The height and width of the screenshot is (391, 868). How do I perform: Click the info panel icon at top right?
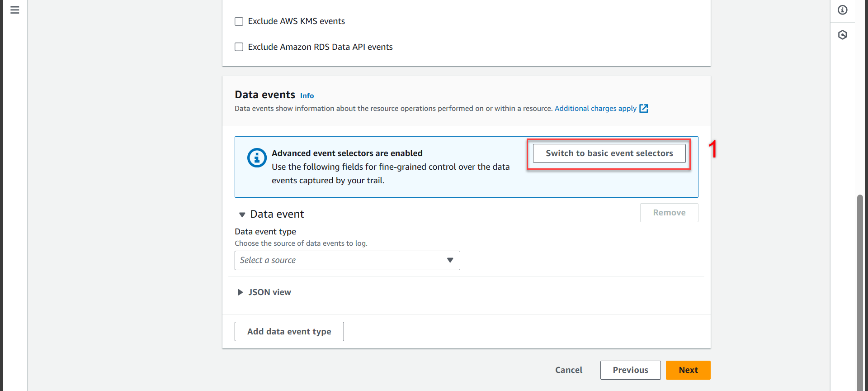[x=843, y=10]
